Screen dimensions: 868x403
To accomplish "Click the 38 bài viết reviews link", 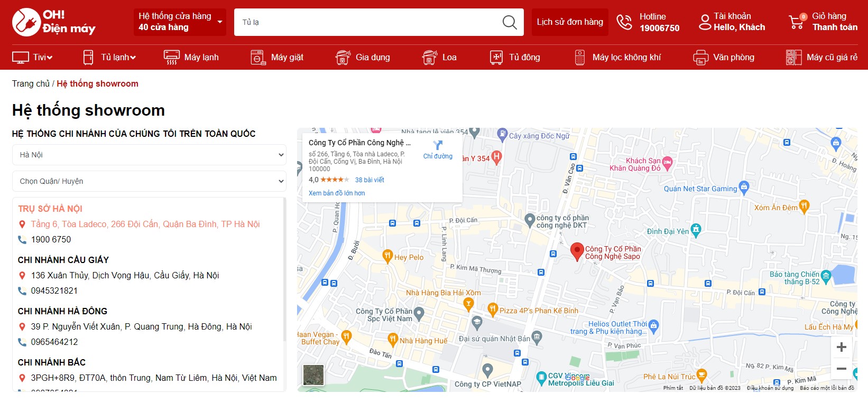I will click(370, 180).
